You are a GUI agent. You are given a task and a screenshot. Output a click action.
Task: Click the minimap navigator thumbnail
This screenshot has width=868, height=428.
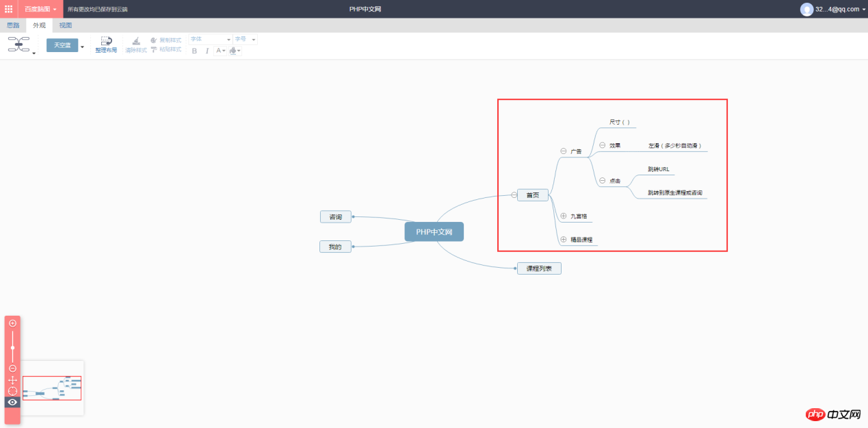[x=52, y=388]
